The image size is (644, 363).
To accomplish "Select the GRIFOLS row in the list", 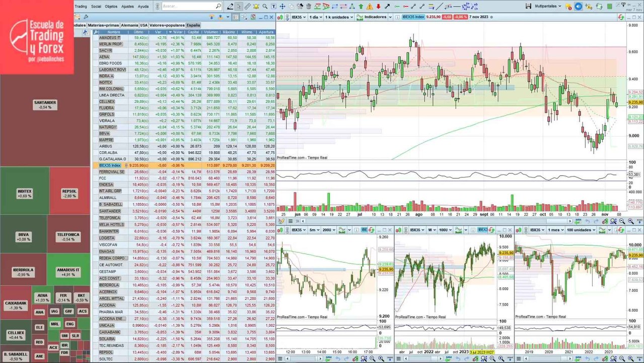I will click(184, 114).
